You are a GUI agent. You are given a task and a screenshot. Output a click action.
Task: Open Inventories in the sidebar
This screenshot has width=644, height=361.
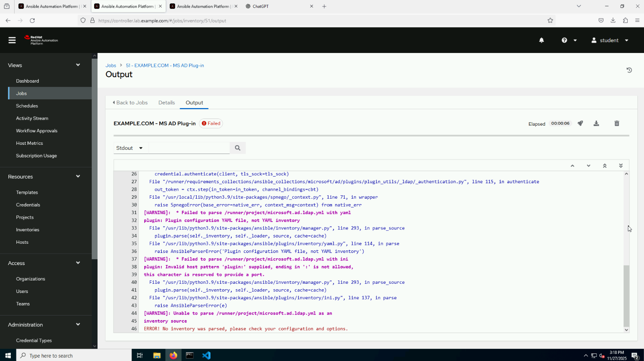(x=28, y=230)
